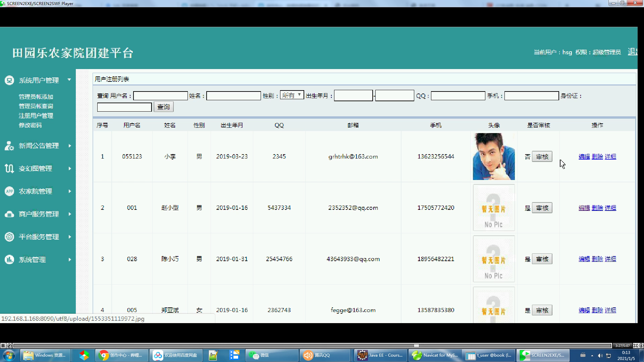This screenshot has width=644, height=362.
Task: Open the Windows Start menu orb
Action: pyautogui.click(x=9, y=355)
